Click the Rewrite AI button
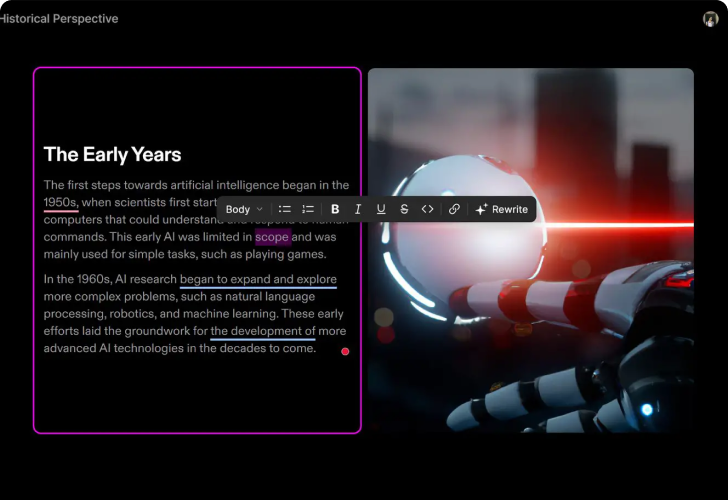This screenshot has width=728, height=500. click(501, 209)
